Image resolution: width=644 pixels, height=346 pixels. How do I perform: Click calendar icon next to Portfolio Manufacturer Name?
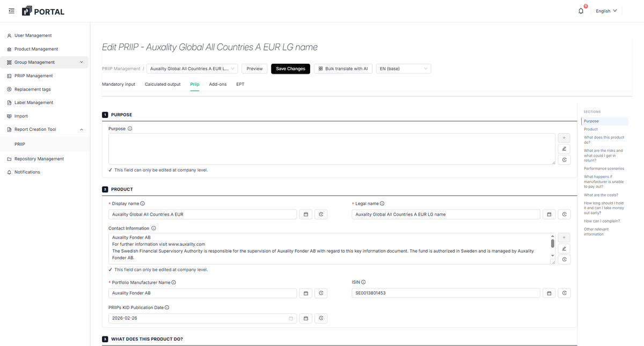point(306,293)
